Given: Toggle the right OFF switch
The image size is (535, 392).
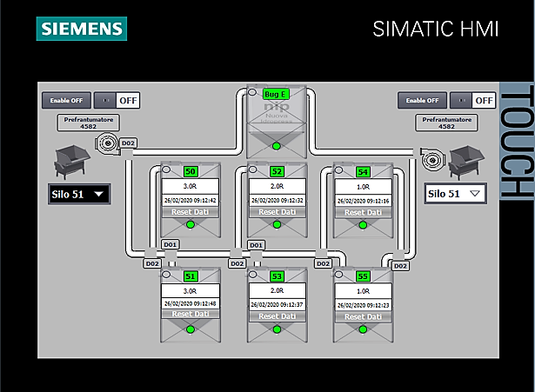Looking at the screenshot, I should point(473,101).
